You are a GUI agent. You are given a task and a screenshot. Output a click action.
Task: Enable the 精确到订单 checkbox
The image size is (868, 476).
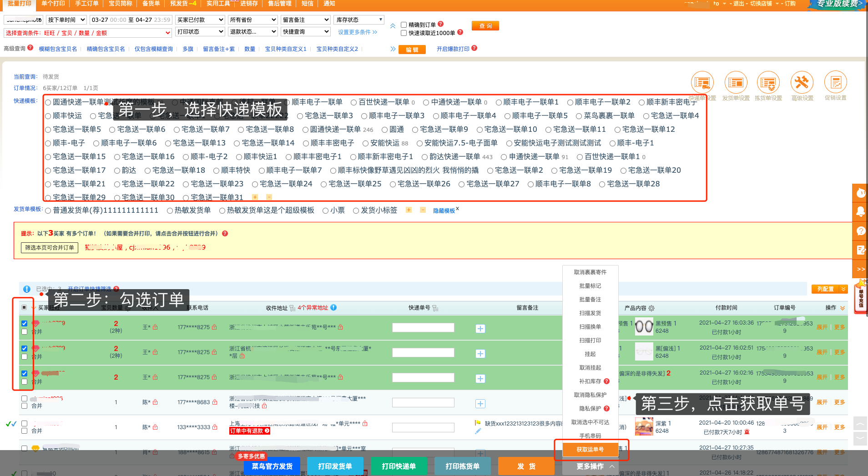pos(404,25)
